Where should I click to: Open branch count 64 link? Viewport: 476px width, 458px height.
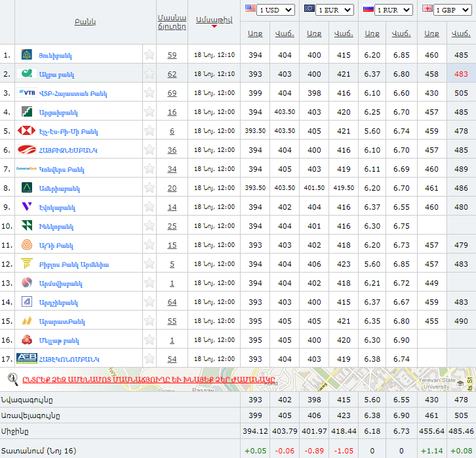pos(172,302)
